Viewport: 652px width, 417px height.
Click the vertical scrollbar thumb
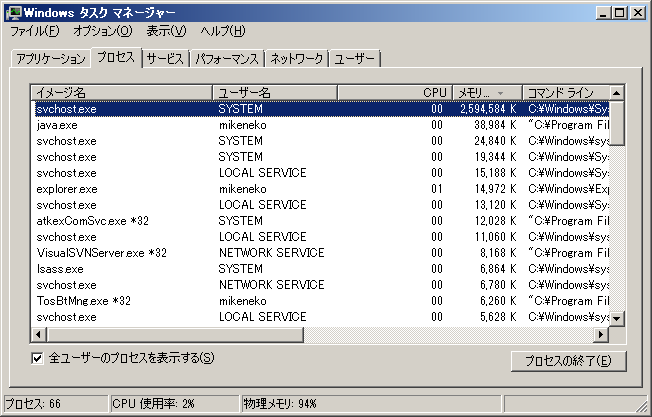[x=617, y=123]
